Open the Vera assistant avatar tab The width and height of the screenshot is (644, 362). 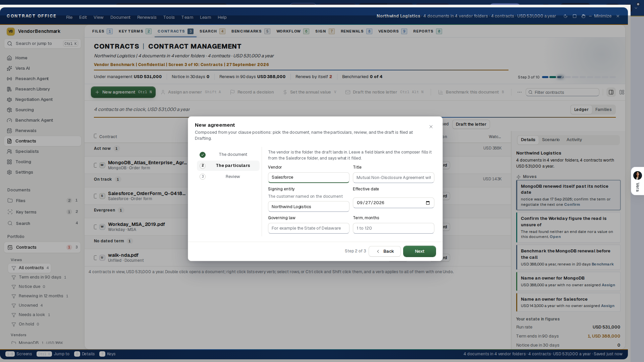pyautogui.click(x=637, y=181)
